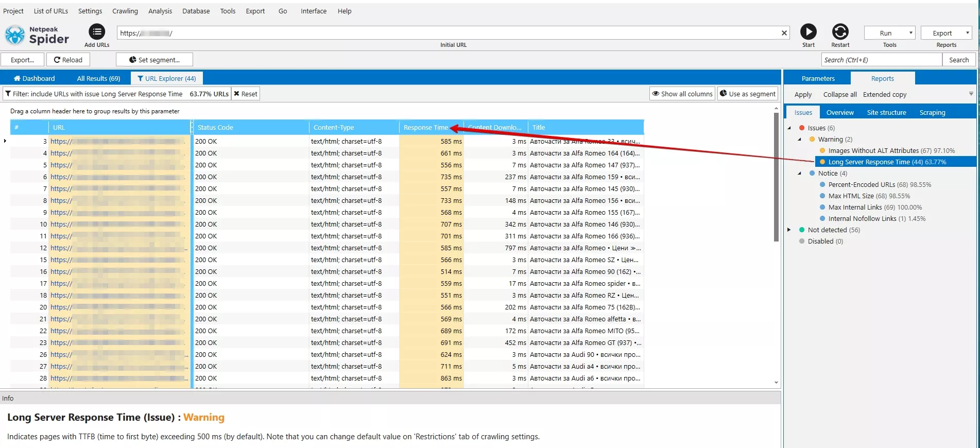Click Collapse all
980x448 pixels.
pyautogui.click(x=840, y=94)
